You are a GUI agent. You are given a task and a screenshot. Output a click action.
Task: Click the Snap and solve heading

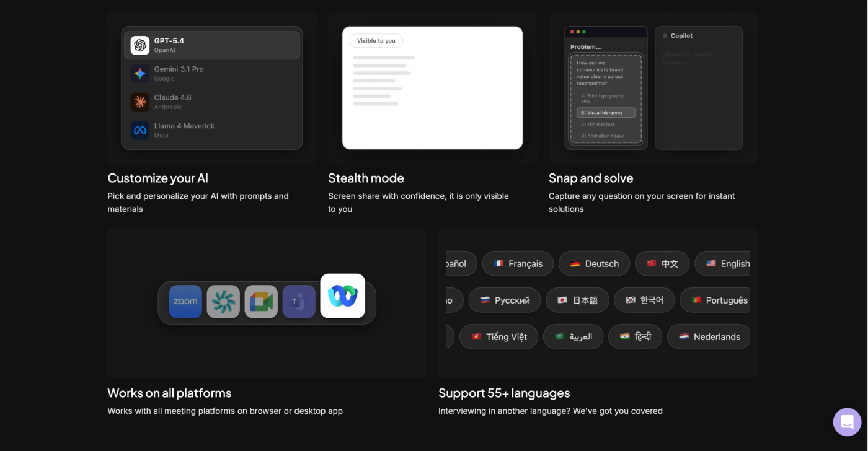coord(591,178)
